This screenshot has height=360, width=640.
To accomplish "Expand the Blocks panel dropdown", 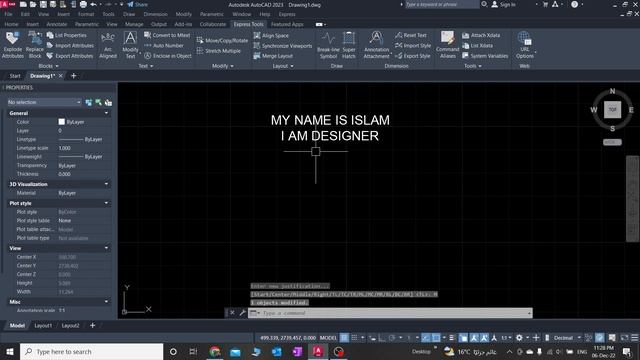I will pyautogui.click(x=48, y=66).
